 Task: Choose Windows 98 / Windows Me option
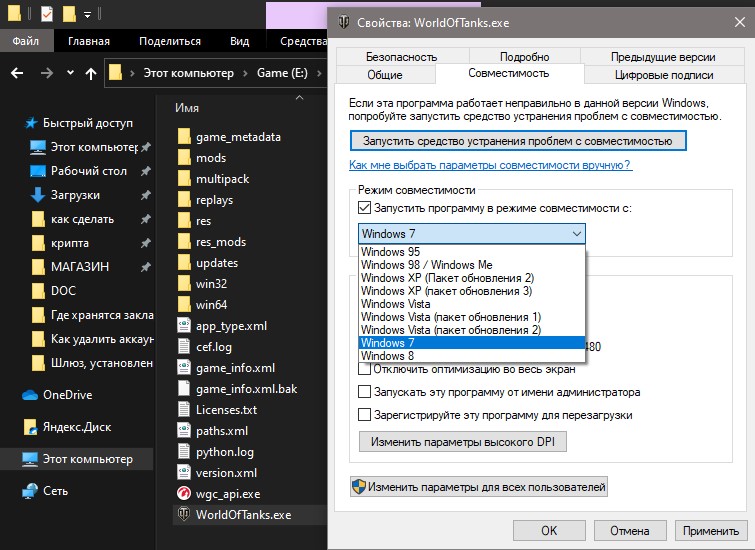click(x=472, y=264)
